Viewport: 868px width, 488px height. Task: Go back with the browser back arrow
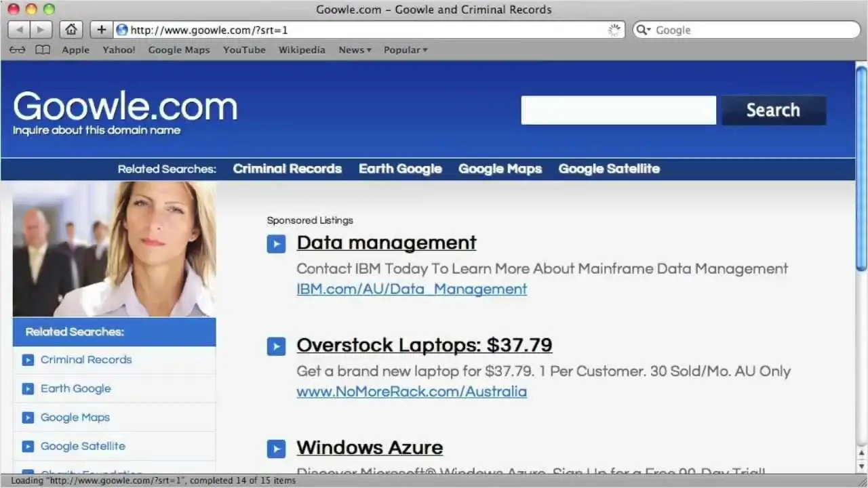[19, 30]
